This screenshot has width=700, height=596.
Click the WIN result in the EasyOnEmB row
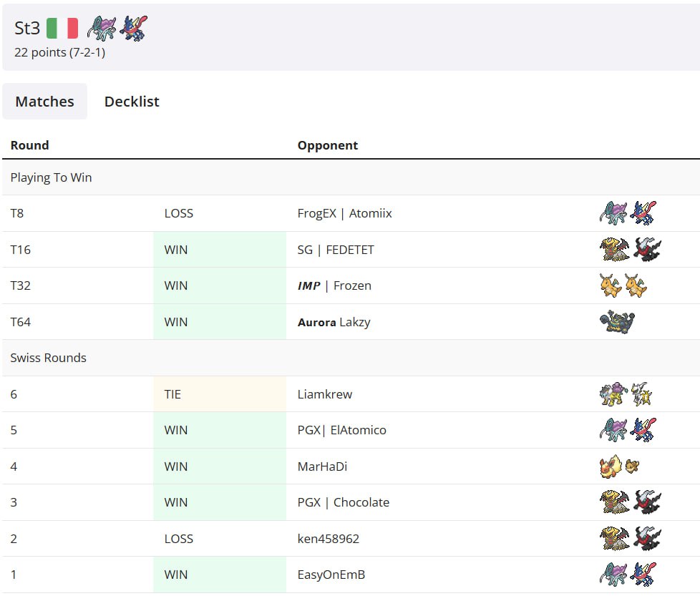(x=176, y=575)
